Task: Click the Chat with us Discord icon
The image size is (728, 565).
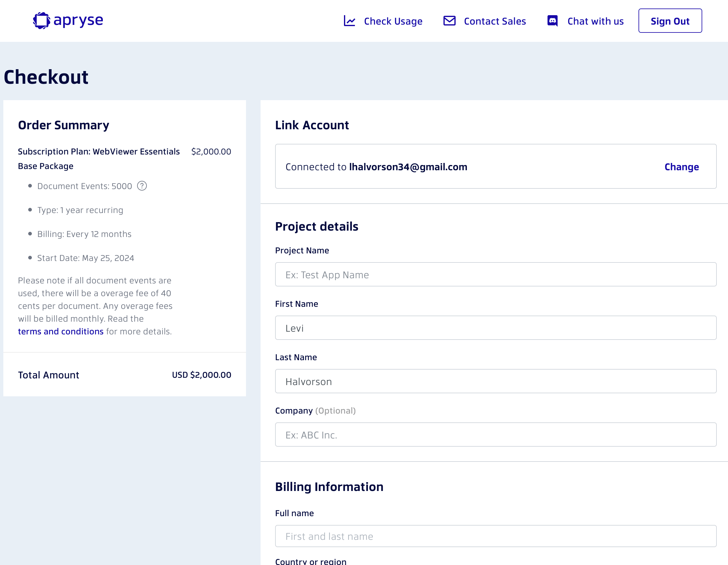Action: click(552, 21)
